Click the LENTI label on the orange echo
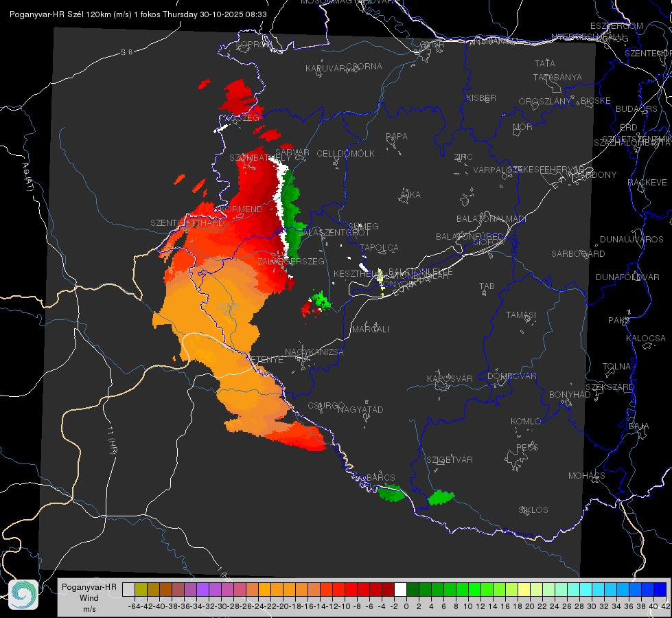 pyautogui.click(x=228, y=306)
